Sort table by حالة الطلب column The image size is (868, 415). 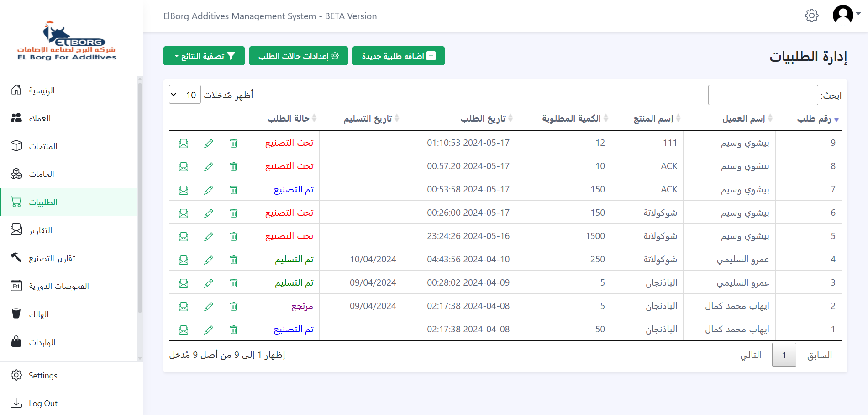292,119
